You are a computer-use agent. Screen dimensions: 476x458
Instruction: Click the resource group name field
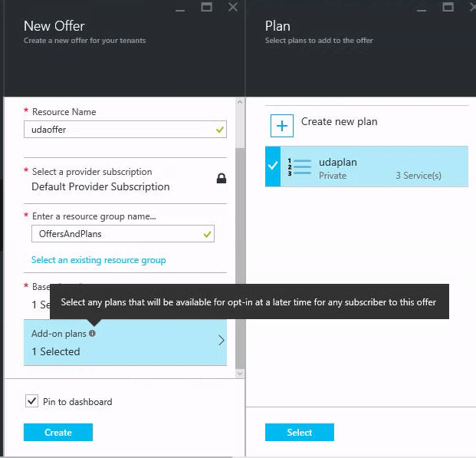(115, 233)
